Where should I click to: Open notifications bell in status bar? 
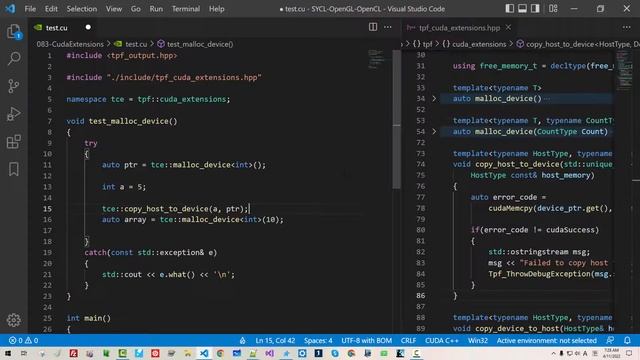click(x=627, y=340)
